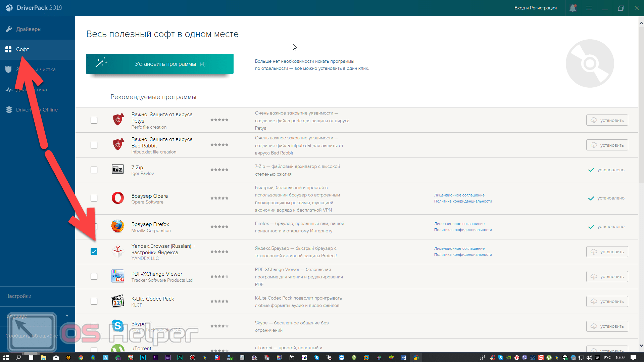
Task: Open the hamburger menu in title bar
Action: (x=589, y=8)
